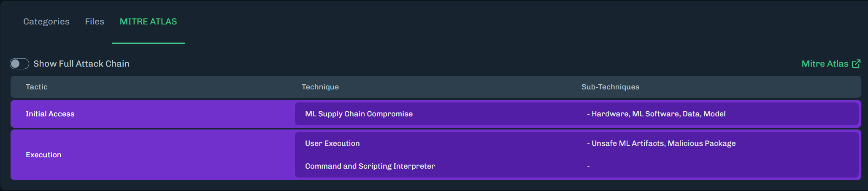Click ML Supply Chain Compromise technique
Image resolution: width=868 pixels, height=191 pixels.
(359, 114)
